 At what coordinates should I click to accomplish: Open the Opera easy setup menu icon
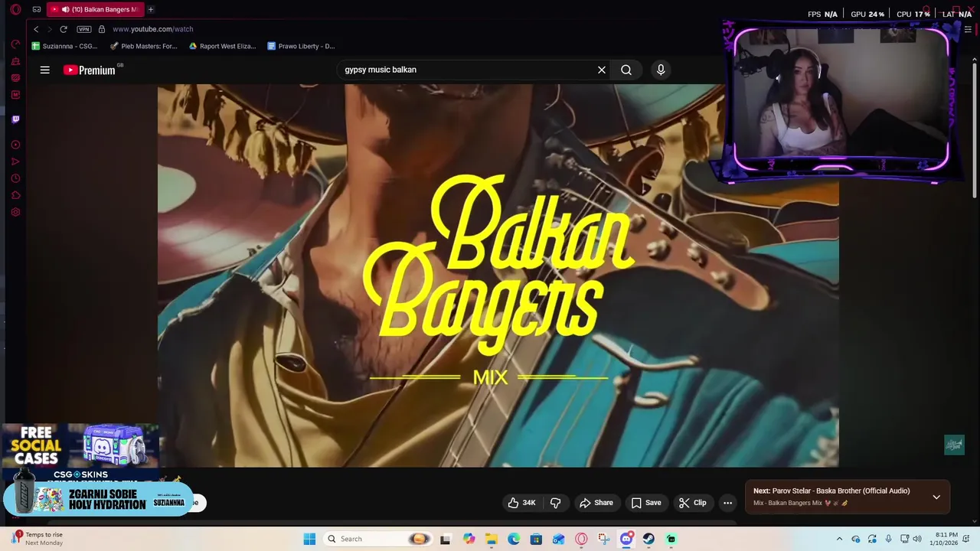tap(968, 29)
